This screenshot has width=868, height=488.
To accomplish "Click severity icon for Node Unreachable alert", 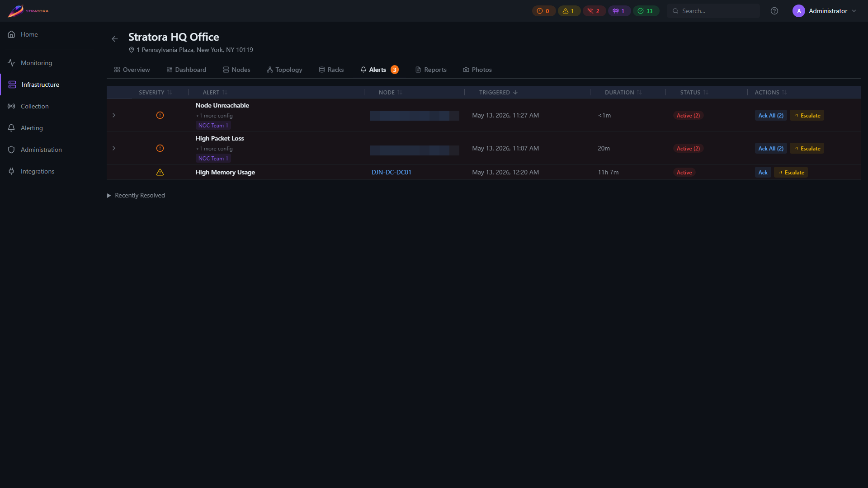I will tap(160, 115).
